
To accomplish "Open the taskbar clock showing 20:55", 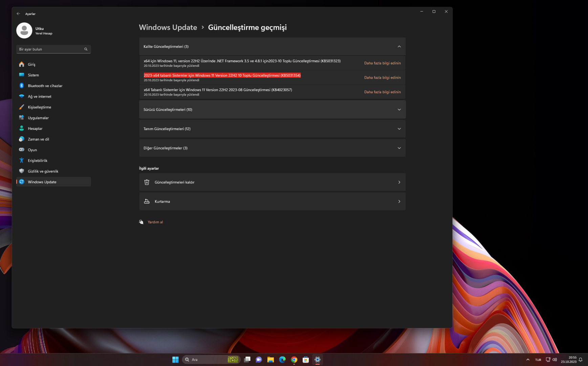I will (569, 360).
